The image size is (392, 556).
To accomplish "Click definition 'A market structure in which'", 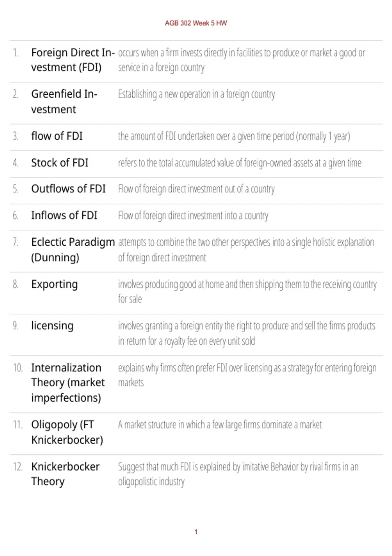I will point(220,425).
